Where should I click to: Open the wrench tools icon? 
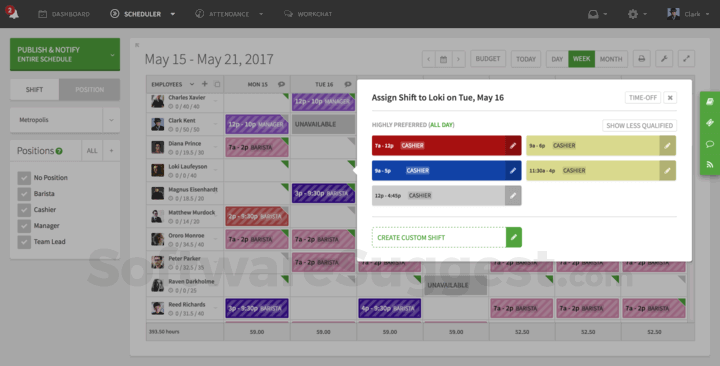click(x=664, y=59)
